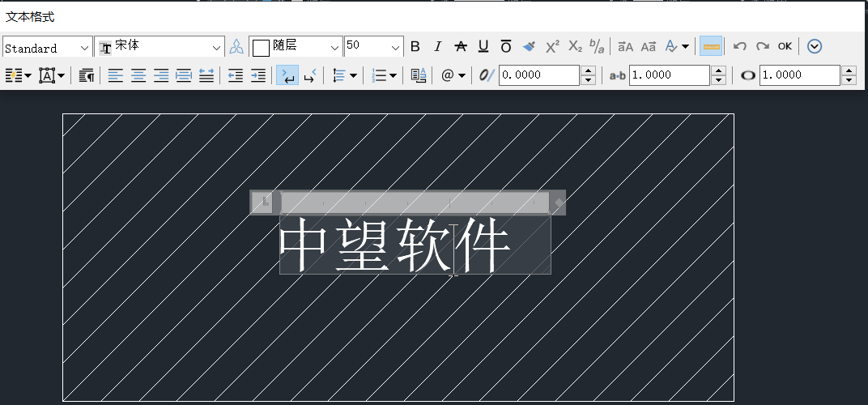This screenshot has width=868, height=405.
Task: Decrease the oblique angle value
Action: (x=588, y=80)
